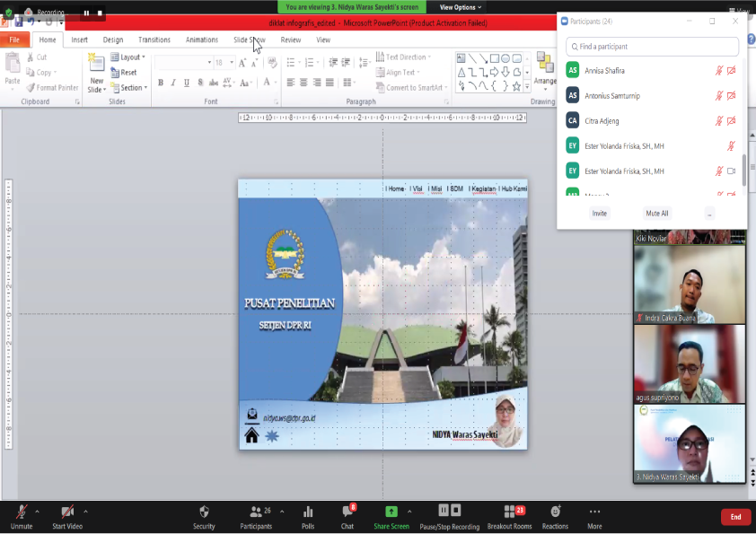Switch to the Design tab
This screenshot has width=756, height=534.
click(x=113, y=40)
